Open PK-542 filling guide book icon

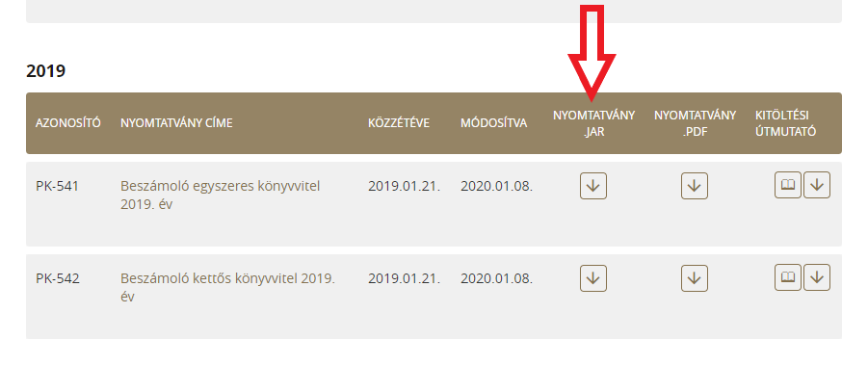(x=788, y=277)
